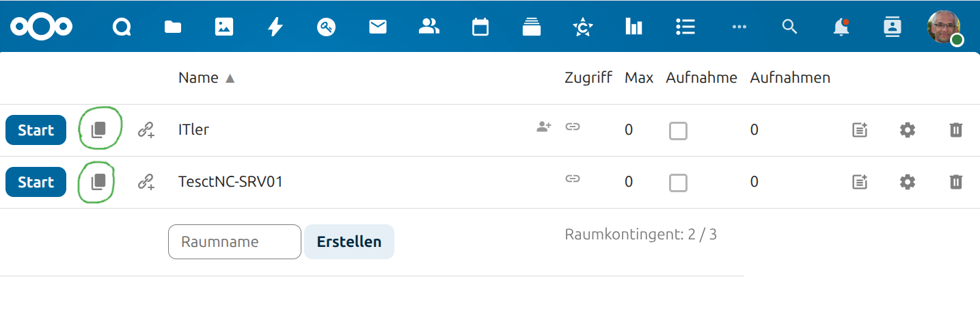This screenshot has height=329, width=980.
Task: Click the Erstellen button
Action: tap(349, 242)
